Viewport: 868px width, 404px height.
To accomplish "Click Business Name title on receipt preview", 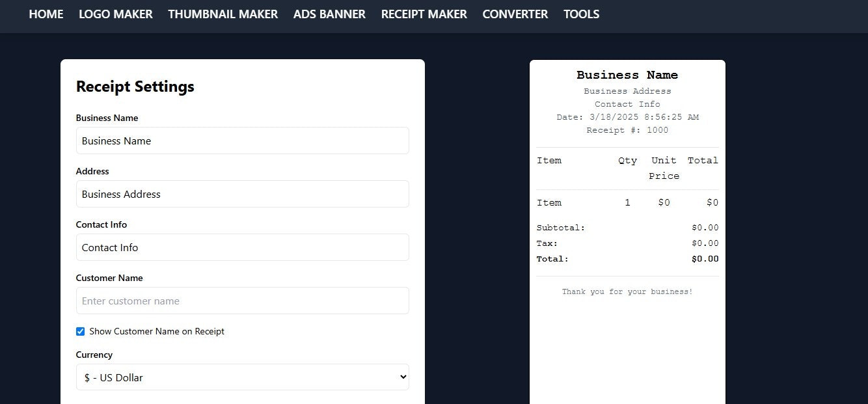I will [627, 75].
